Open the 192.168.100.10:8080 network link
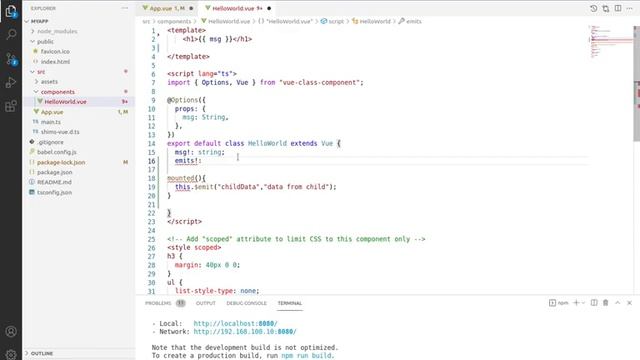This screenshot has height=360, width=640. point(245,331)
